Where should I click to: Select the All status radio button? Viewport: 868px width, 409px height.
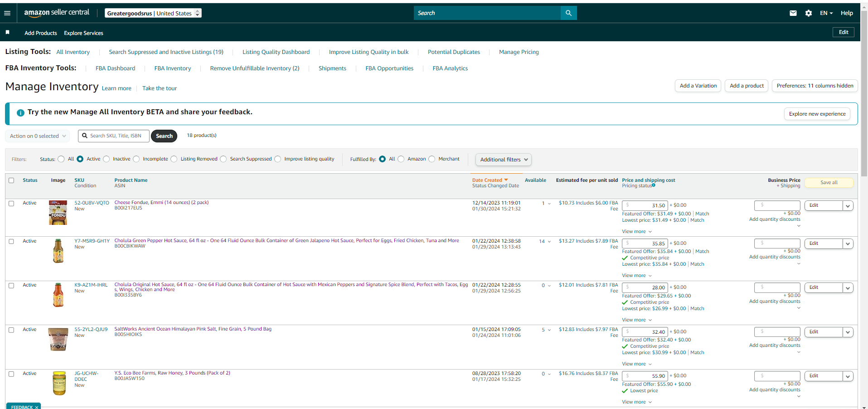pos(61,159)
